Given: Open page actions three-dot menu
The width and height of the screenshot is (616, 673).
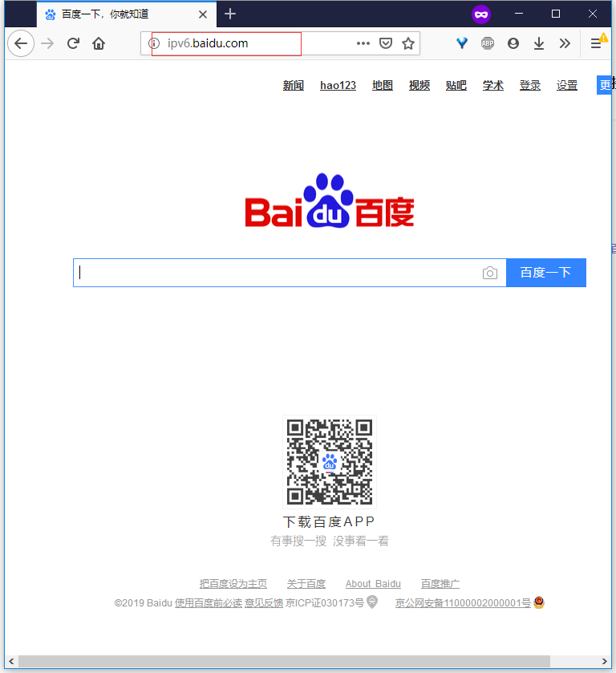Looking at the screenshot, I should [x=363, y=43].
